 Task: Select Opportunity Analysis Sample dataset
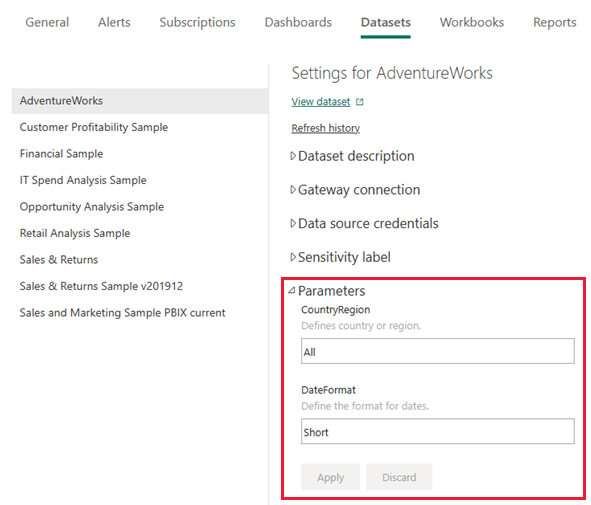[x=92, y=207]
